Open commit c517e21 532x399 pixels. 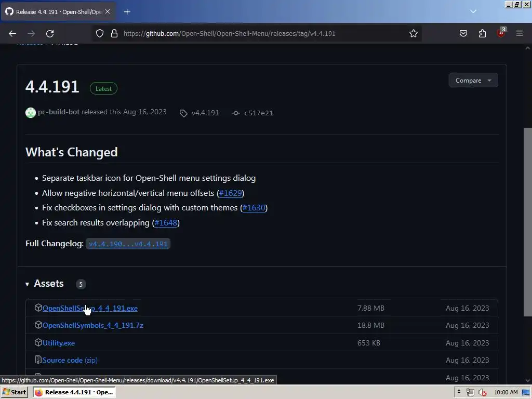(259, 113)
